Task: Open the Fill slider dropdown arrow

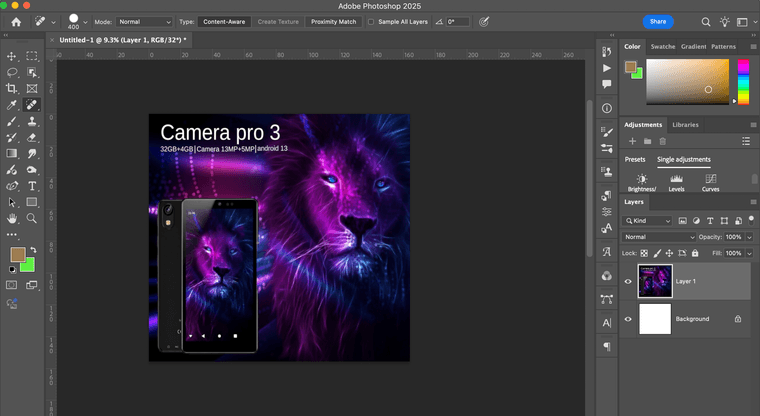Action: click(749, 253)
